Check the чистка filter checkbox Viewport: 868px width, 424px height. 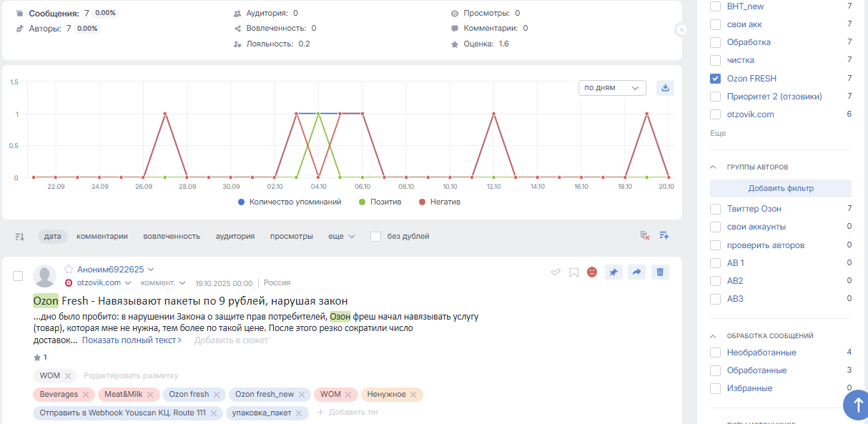(x=715, y=60)
